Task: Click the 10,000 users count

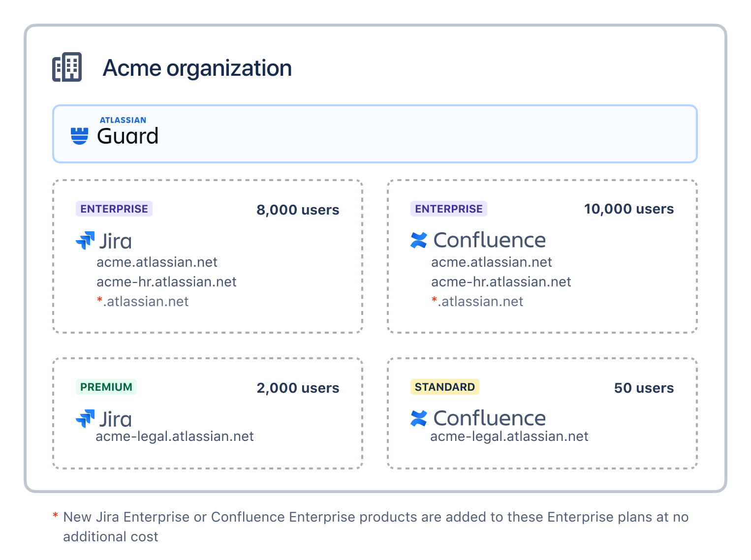Action: coord(628,209)
